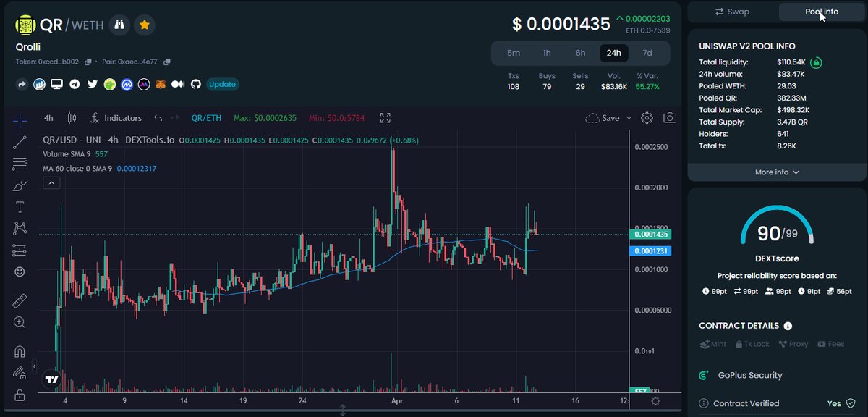Click the Tx Lock contract detail
The height and width of the screenshot is (417, 868).
coord(752,344)
